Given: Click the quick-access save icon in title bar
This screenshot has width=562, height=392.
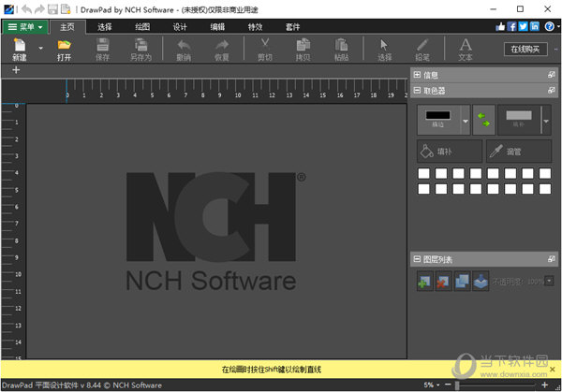Looking at the screenshot, I should point(52,9).
